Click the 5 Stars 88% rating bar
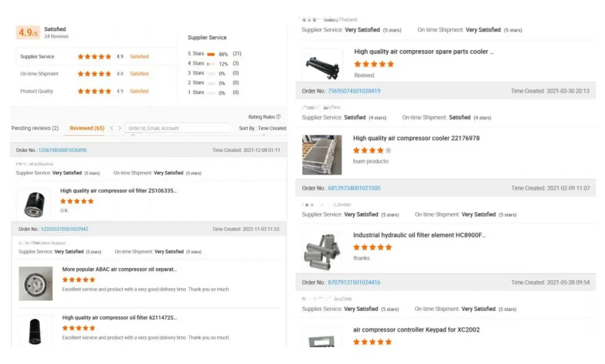The height and width of the screenshot is (364, 605). [211, 54]
